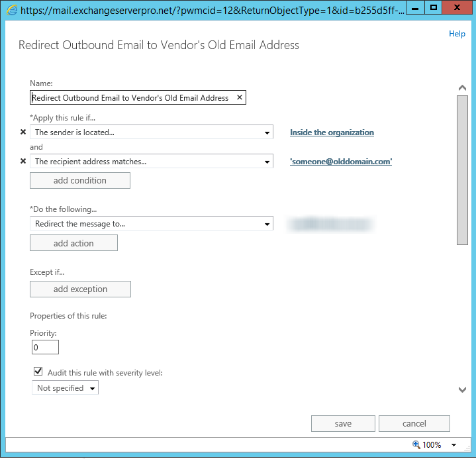
Task: Remove the 'sender is located' condition
Action: click(23, 132)
